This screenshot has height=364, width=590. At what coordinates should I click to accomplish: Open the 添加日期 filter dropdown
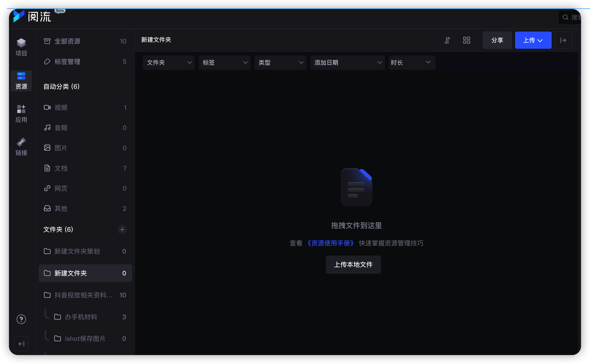pos(347,63)
